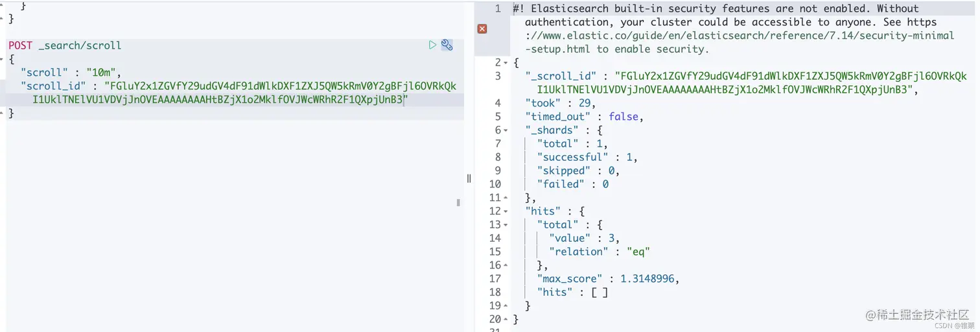Click the "max_score" : 1.3148996 line
This screenshot has height=332, width=980.
(608, 279)
